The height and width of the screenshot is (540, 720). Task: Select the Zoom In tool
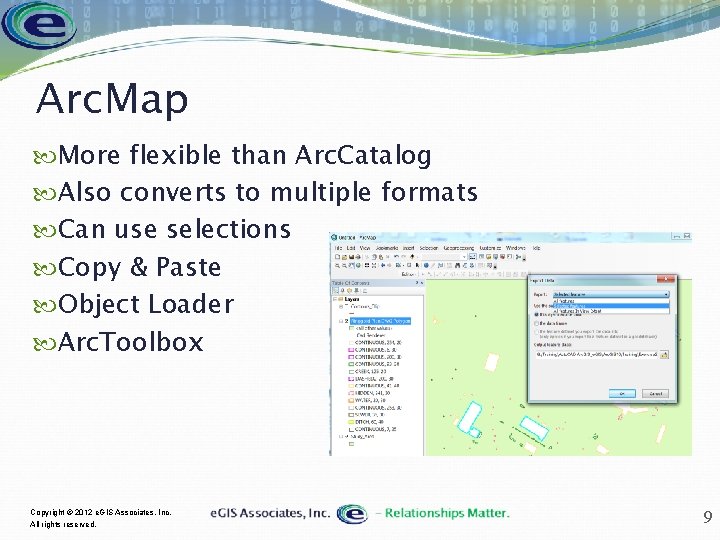tap(338, 265)
